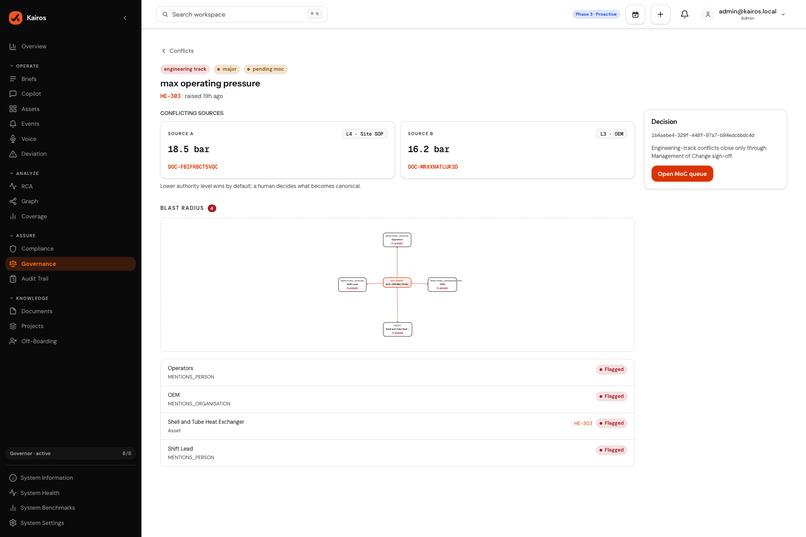Viewport: 806px width, 537px height.
Task: Open the HE-303 asset link under title
Action: (170, 96)
